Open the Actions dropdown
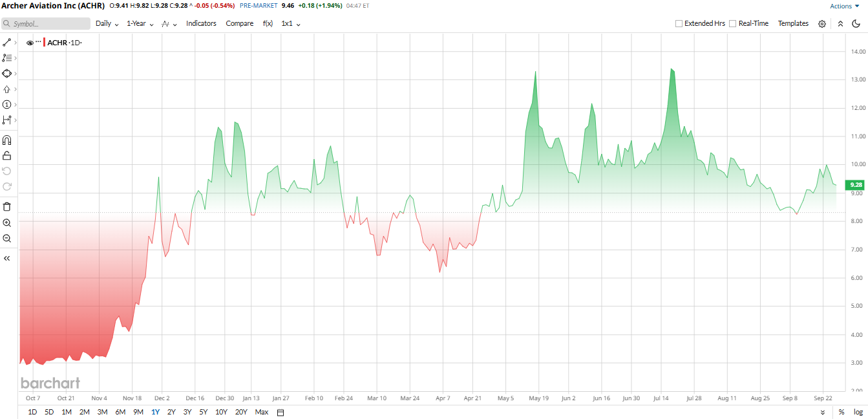This screenshot has width=868, height=419. pos(845,6)
